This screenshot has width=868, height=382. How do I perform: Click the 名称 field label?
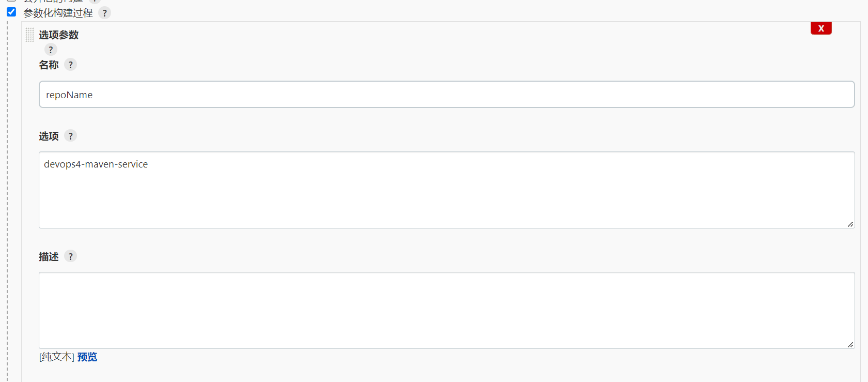point(49,65)
